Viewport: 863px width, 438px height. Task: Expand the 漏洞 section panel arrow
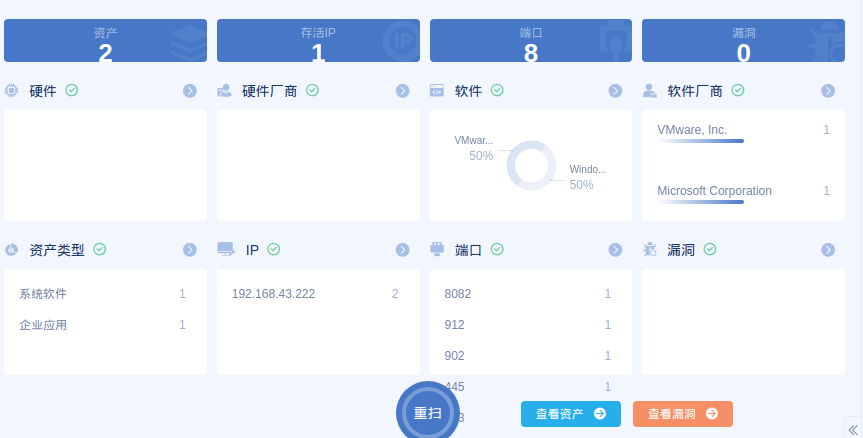[828, 250]
